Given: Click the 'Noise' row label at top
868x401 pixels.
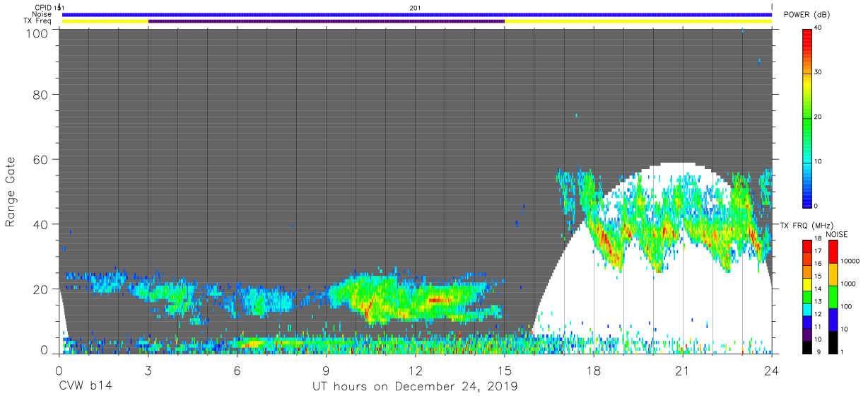Looking at the screenshot, I should 42,14.
